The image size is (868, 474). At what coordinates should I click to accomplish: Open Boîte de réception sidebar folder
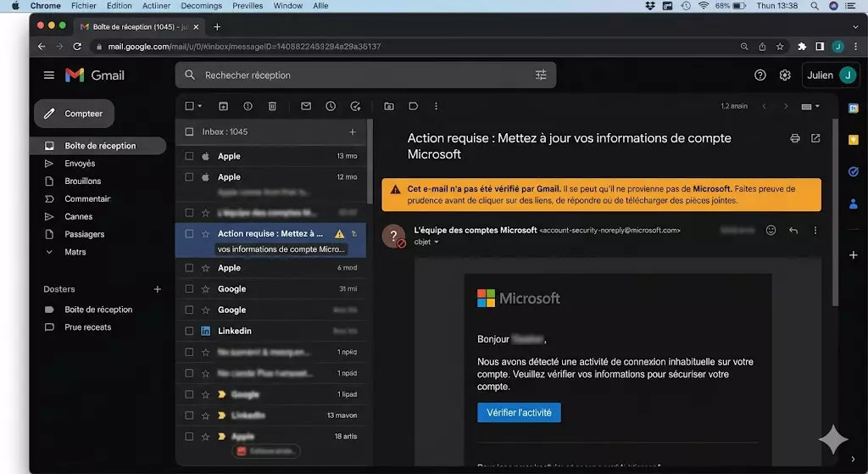click(98, 146)
